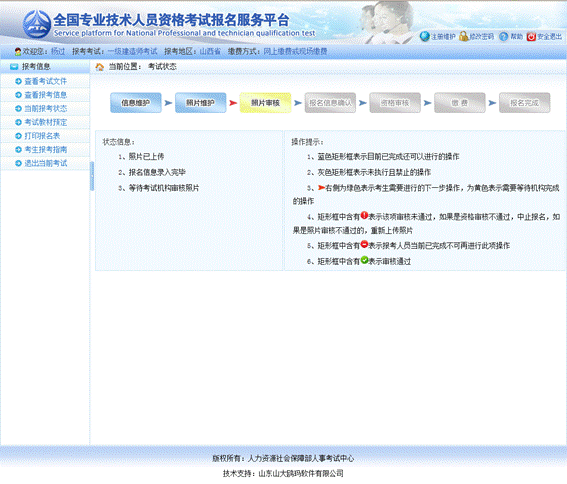This screenshot has width=567, height=484.
Task: Open 考试教材预定 from the sidebar
Action: pos(46,122)
